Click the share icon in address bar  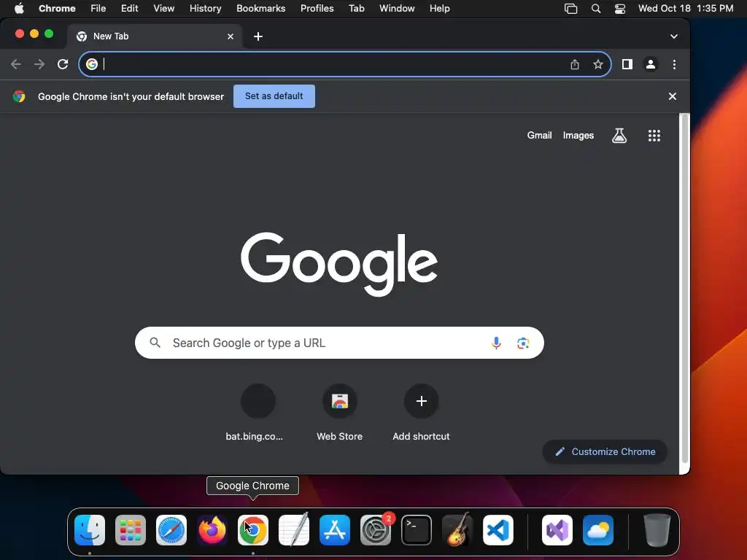[x=575, y=64]
